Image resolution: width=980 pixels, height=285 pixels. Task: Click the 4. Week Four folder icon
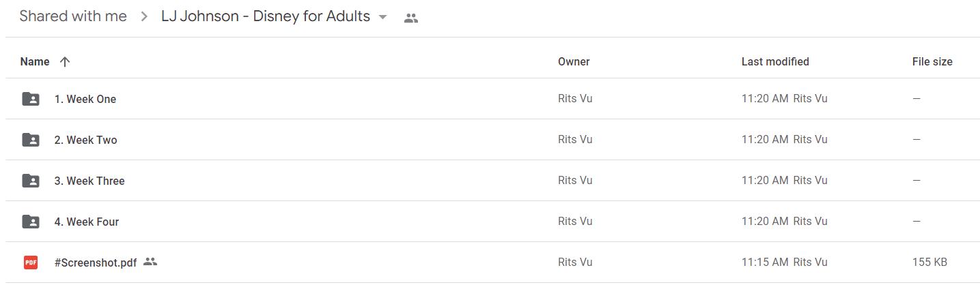tap(31, 222)
